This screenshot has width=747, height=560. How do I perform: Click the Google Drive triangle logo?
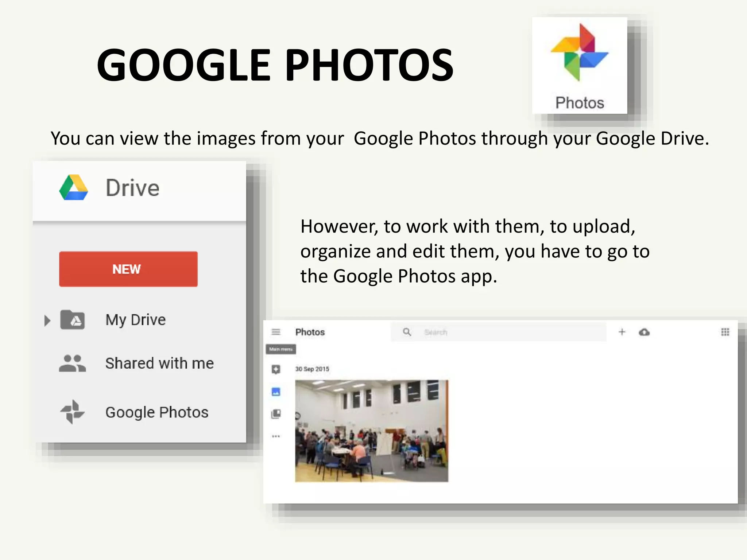tap(74, 187)
